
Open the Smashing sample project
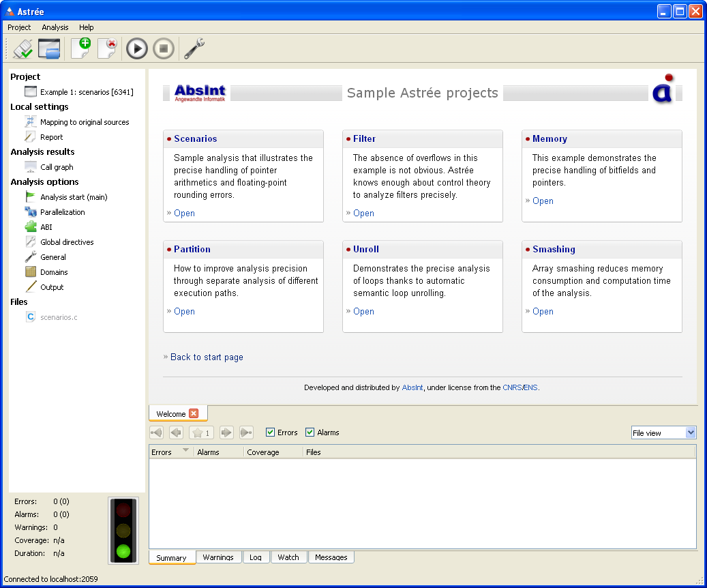(x=543, y=311)
